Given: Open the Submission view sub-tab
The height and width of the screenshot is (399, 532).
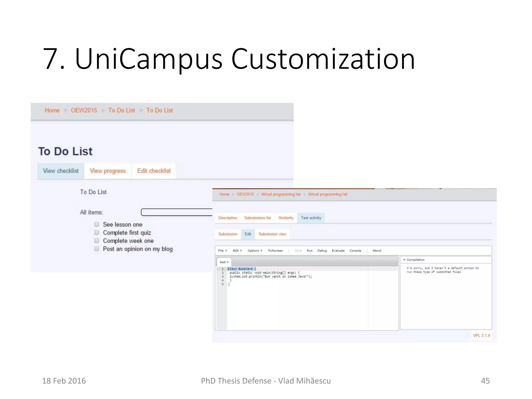Looking at the screenshot, I should pos(272,234).
